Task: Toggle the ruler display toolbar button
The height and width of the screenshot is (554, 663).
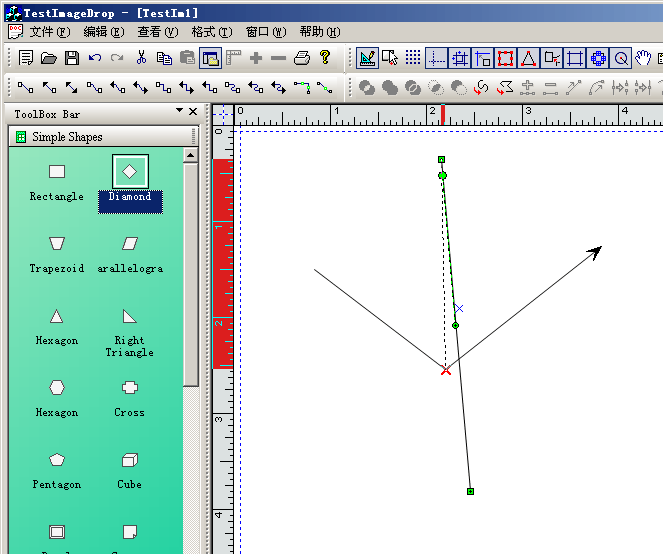Action: pyautogui.click(x=234, y=58)
